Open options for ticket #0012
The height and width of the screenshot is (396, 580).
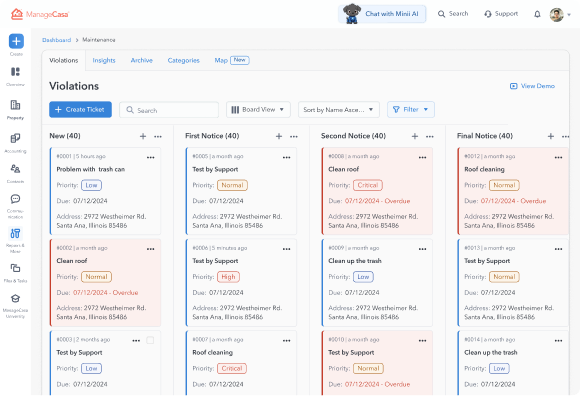click(x=558, y=158)
